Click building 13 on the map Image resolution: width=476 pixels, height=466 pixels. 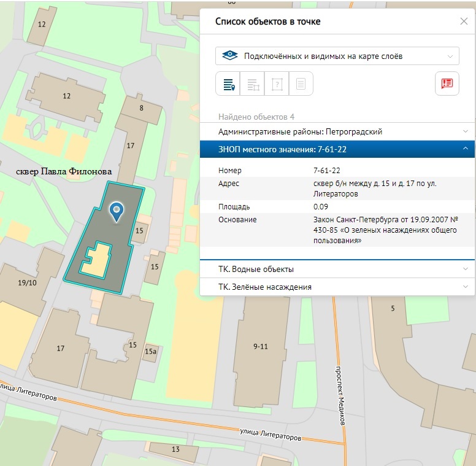click(175, 449)
